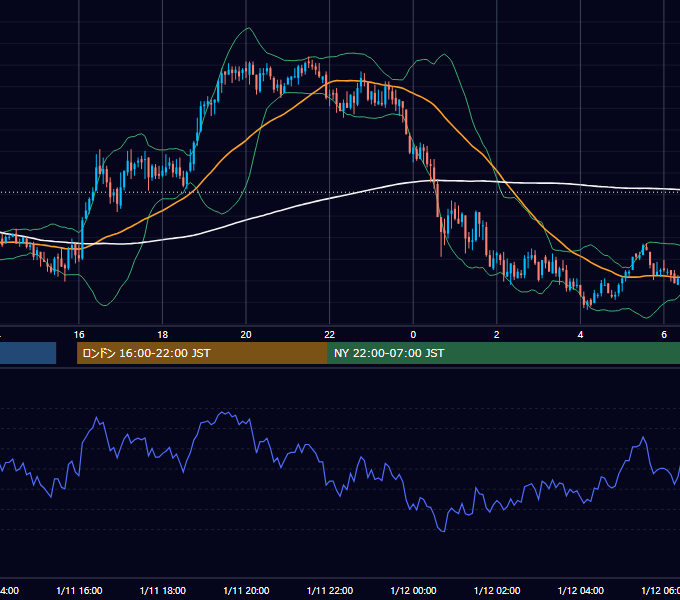Click the 1/12 00:00 date label

(413, 590)
